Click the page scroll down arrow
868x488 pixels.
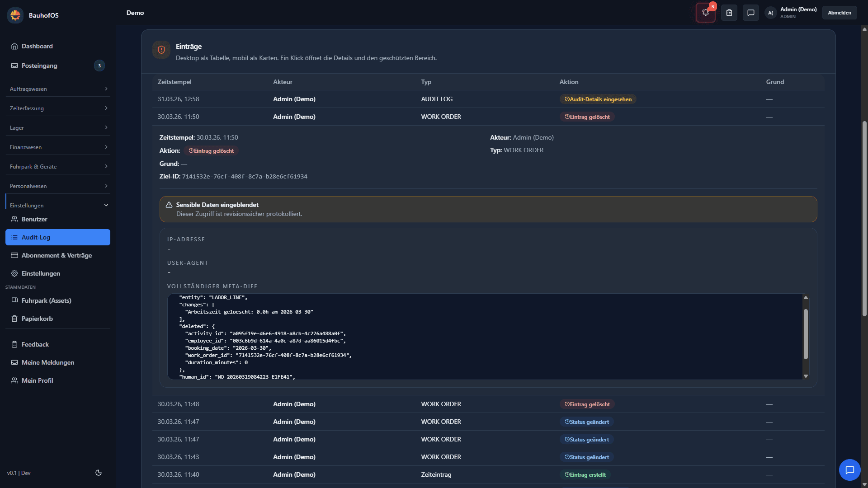tap(864, 484)
